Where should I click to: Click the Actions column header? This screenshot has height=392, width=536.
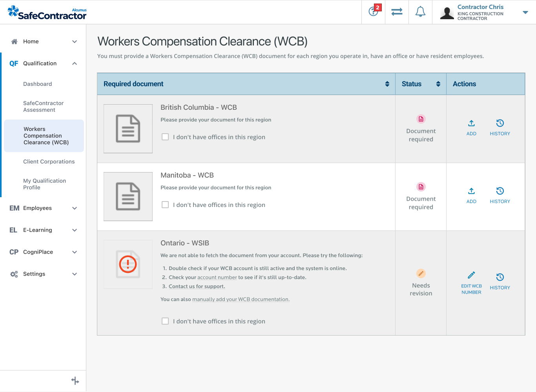[464, 84]
